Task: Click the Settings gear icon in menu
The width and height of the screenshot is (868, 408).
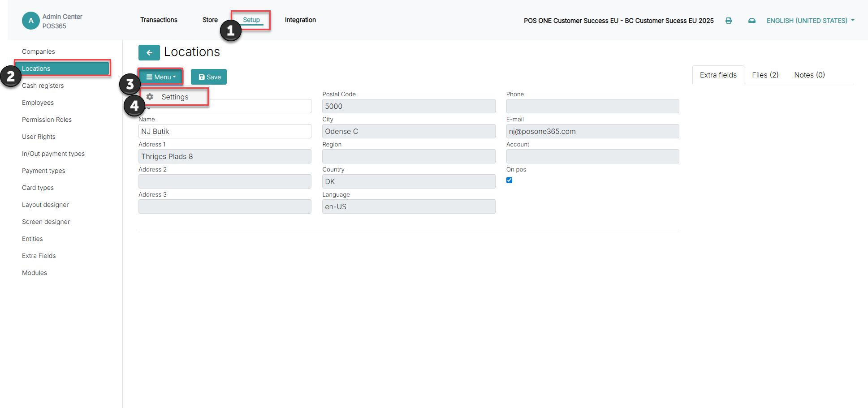Action: [150, 97]
